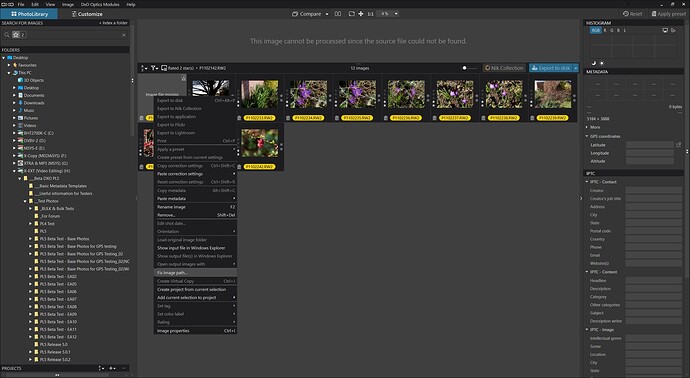Click 'Show input file in Windows Explorer'

(x=195, y=248)
